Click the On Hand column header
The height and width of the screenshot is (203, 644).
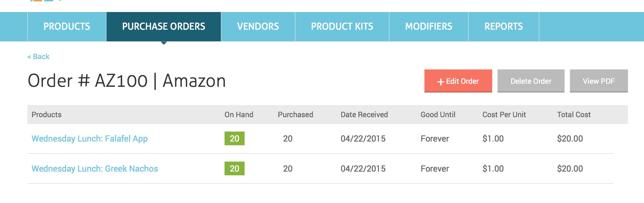point(239,115)
